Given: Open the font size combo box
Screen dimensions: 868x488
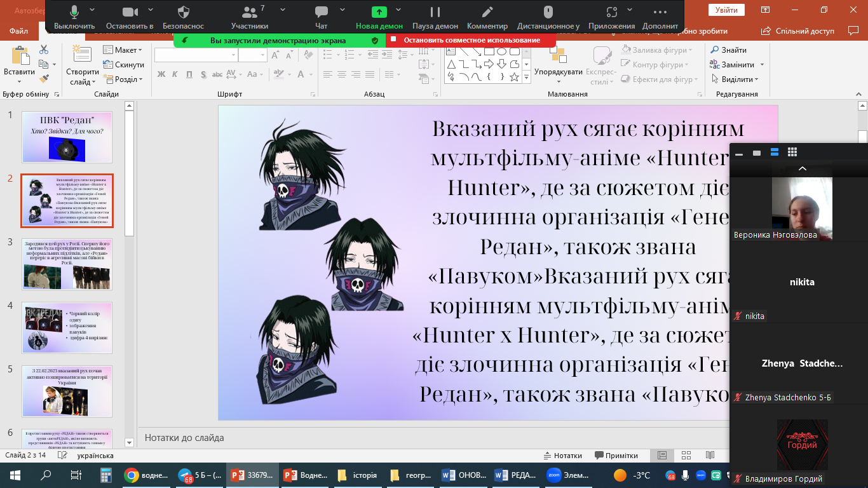Looking at the screenshot, I should click(x=253, y=55).
